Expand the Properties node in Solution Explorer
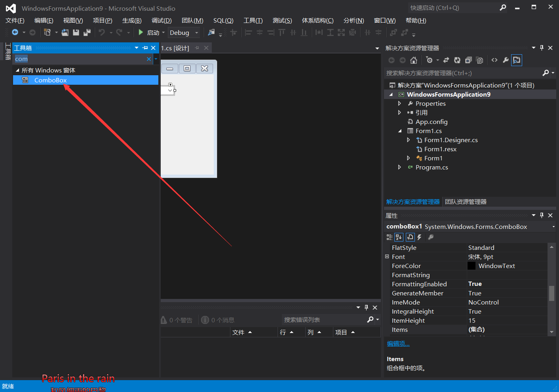Image resolution: width=559 pixels, height=392 pixels. 399,103
